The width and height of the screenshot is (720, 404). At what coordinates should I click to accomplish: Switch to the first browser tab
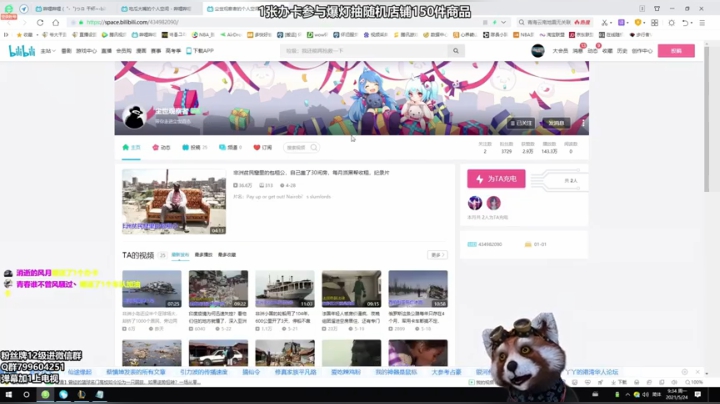(72, 9)
